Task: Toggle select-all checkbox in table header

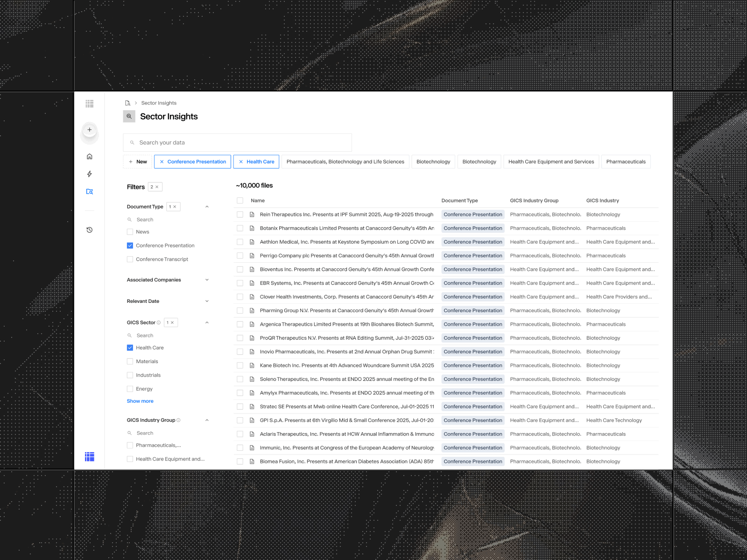Action: tap(240, 201)
